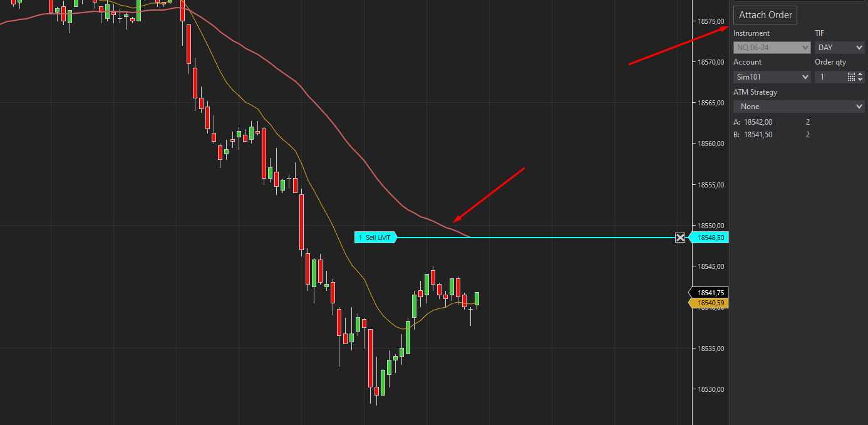Cancel the Sell LMT order via X icon
868x425 pixels.
[680, 238]
